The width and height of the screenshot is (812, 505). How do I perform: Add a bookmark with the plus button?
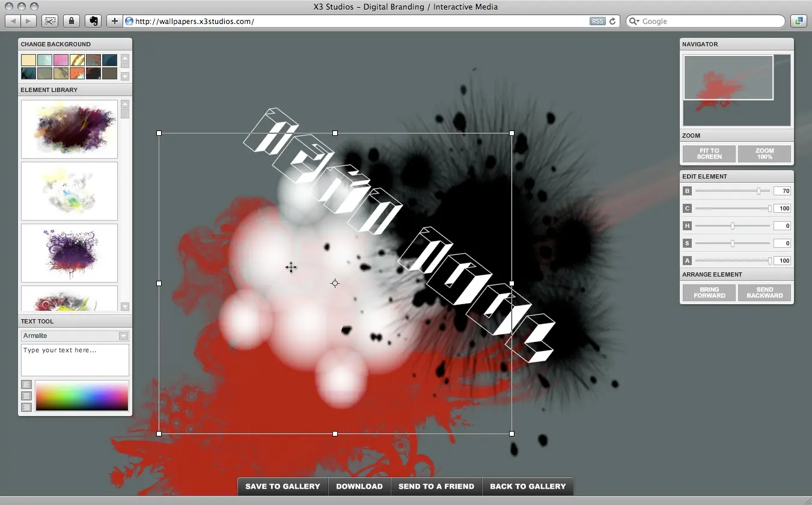(x=115, y=21)
